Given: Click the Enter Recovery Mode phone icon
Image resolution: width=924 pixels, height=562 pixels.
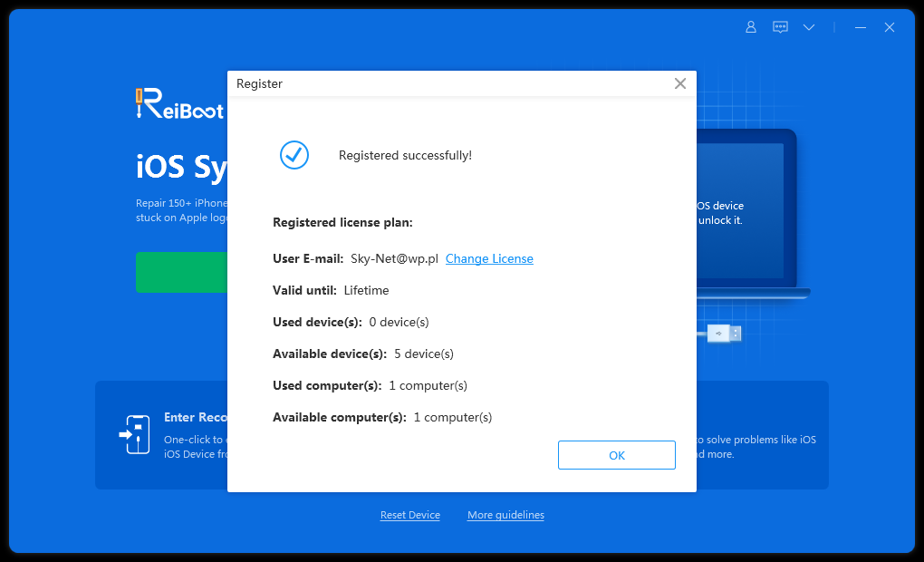Looking at the screenshot, I should (x=135, y=434).
